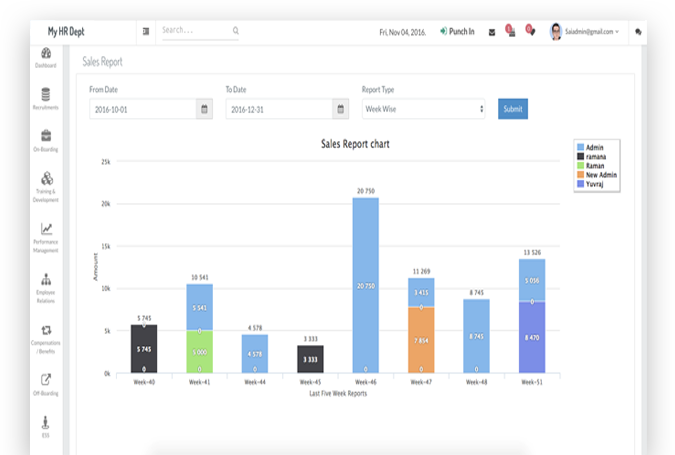Viewport: 675px width, 455px height.
Task: Click the date text Fri, Nov 04, 2016
Action: 403,32
